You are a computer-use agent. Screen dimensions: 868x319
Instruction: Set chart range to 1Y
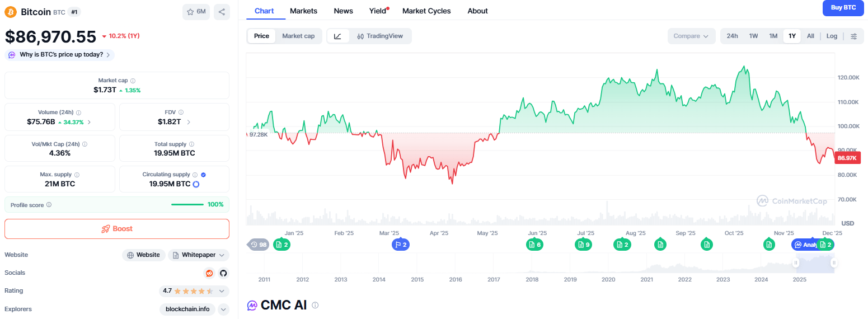coord(792,36)
